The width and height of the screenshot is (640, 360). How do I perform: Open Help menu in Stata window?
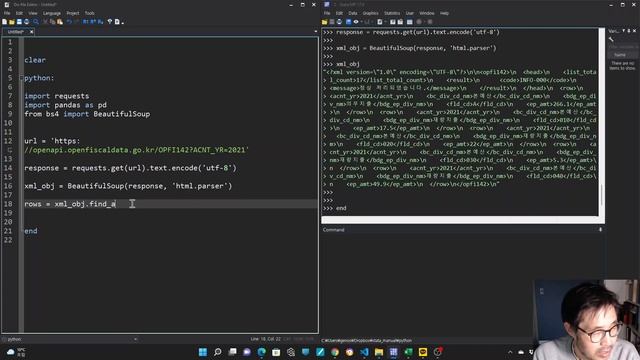point(444,13)
